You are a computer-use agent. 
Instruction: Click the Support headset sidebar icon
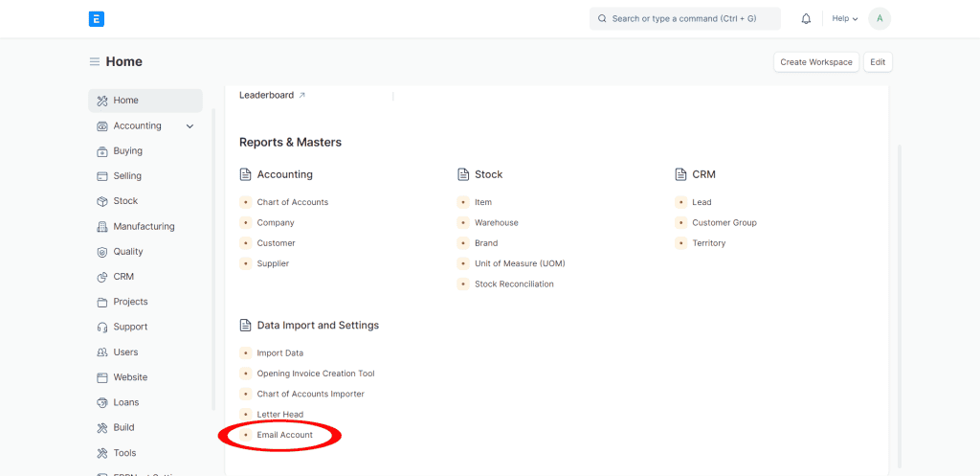(x=102, y=328)
